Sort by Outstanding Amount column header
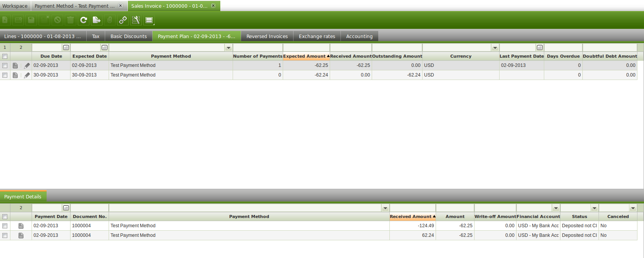Image resolution: width=644 pixels, height=258 pixels. click(397, 56)
